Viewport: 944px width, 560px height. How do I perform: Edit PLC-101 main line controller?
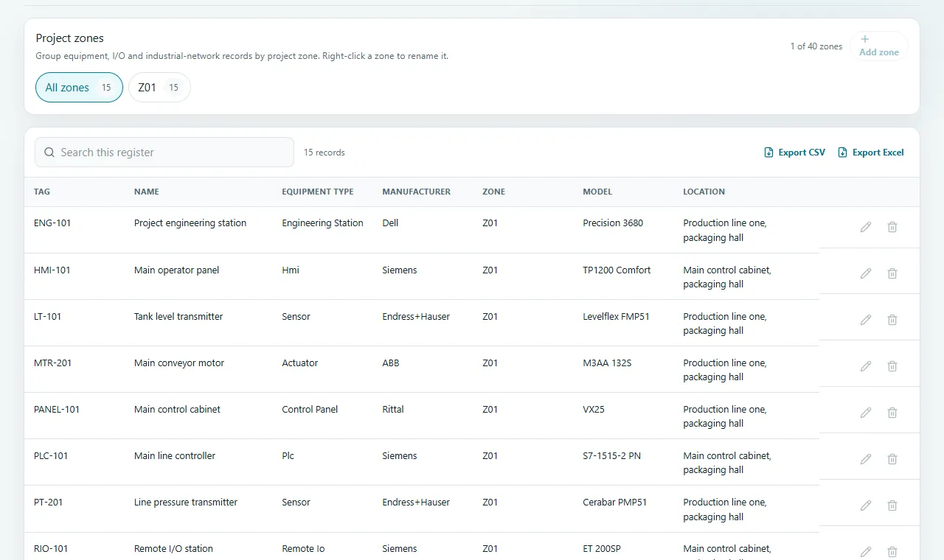click(x=866, y=459)
